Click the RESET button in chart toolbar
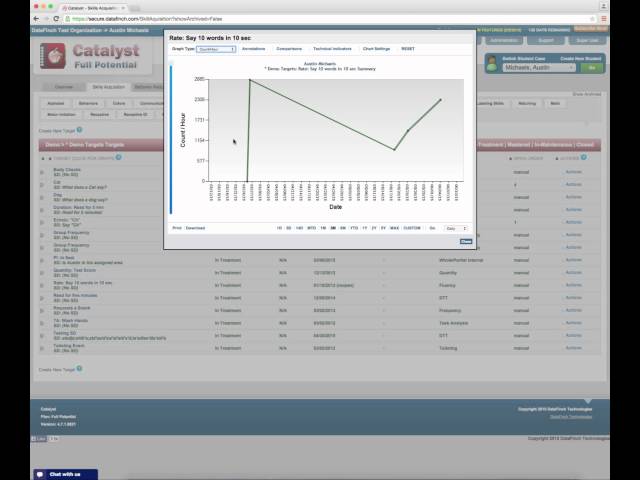This screenshot has height=480, width=640. pyautogui.click(x=407, y=49)
